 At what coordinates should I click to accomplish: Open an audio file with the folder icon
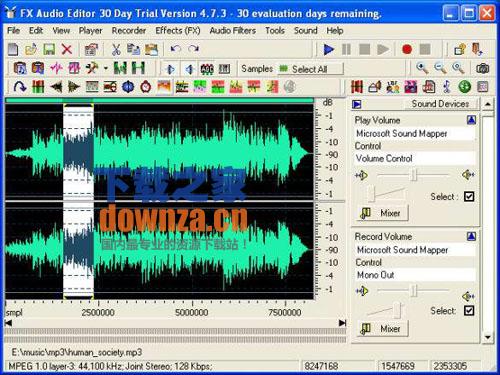31,49
